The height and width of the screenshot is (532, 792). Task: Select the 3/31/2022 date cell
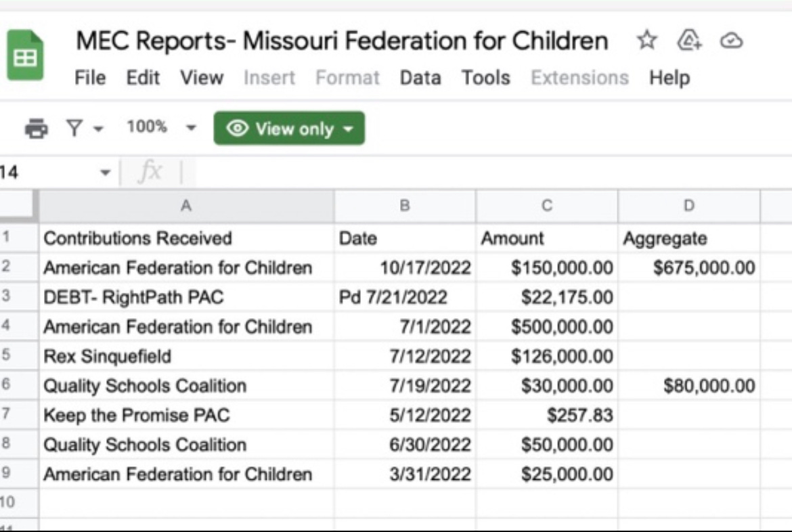click(x=405, y=474)
